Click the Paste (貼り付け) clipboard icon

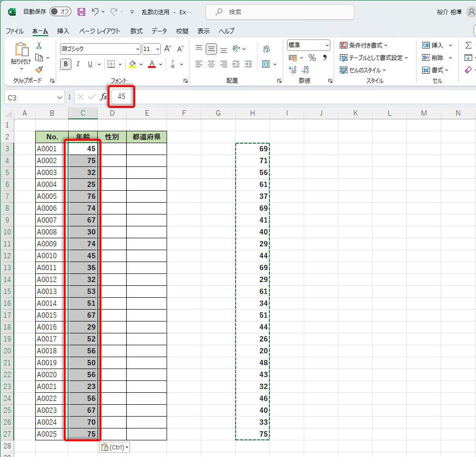point(21,49)
